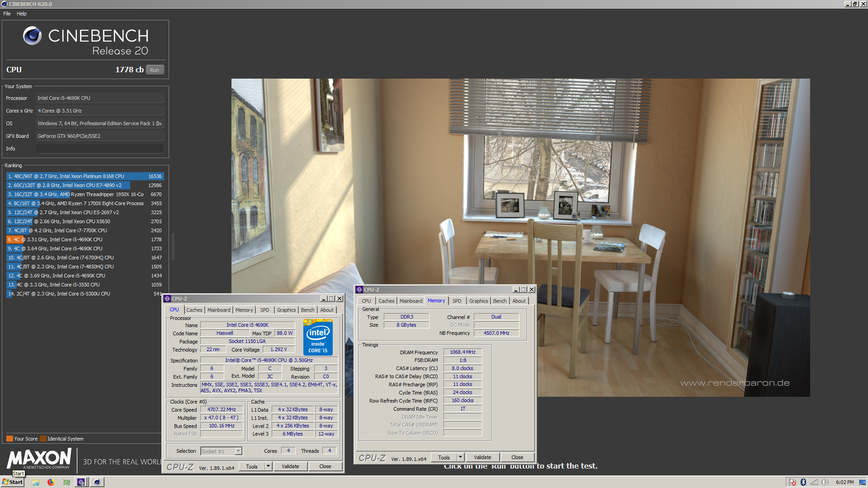This screenshot has height=488, width=868.
Task: Click the Core Speed value 4707.32 MHz
Action: [222, 409]
